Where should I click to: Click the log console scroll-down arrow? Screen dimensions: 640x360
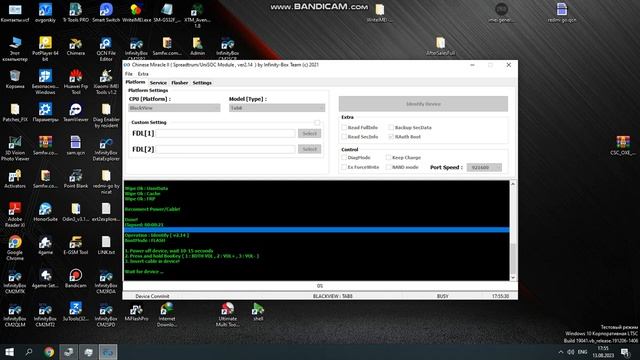tap(513, 277)
